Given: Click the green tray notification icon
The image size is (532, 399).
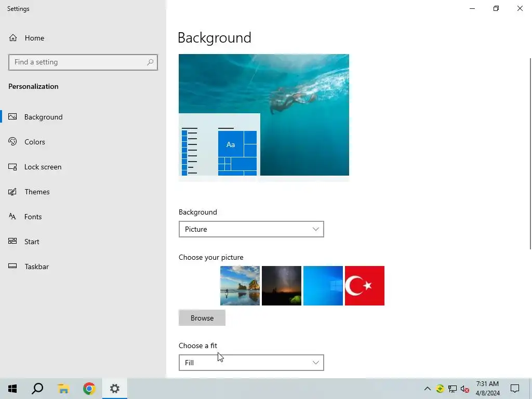Looking at the screenshot, I should [x=440, y=389].
